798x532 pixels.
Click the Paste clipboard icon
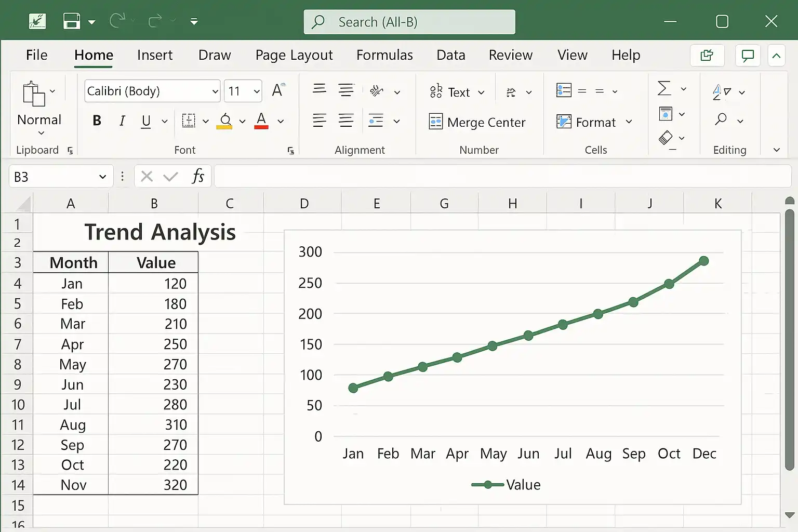pyautogui.click(x=34, y=94)
